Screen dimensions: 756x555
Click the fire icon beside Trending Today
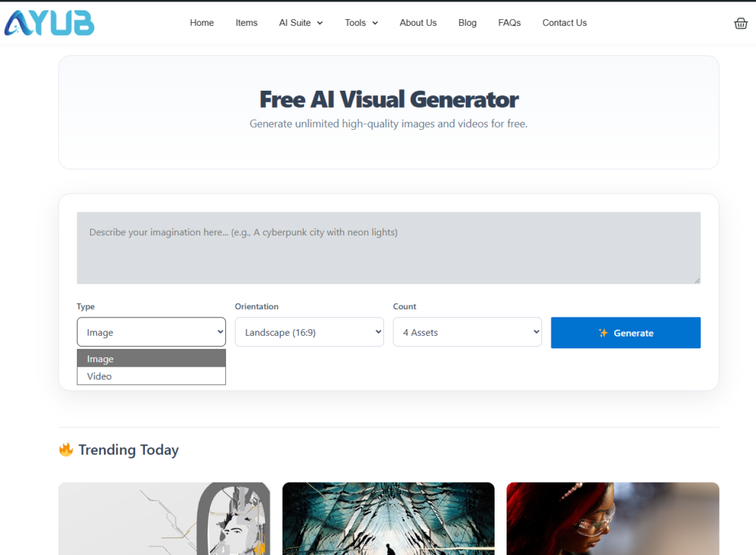[x=66, y=449]
